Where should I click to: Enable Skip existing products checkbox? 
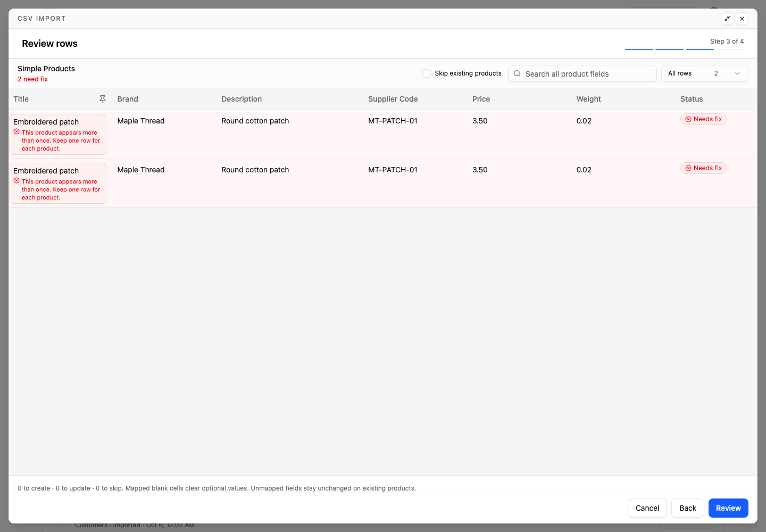tap(427, 73)
